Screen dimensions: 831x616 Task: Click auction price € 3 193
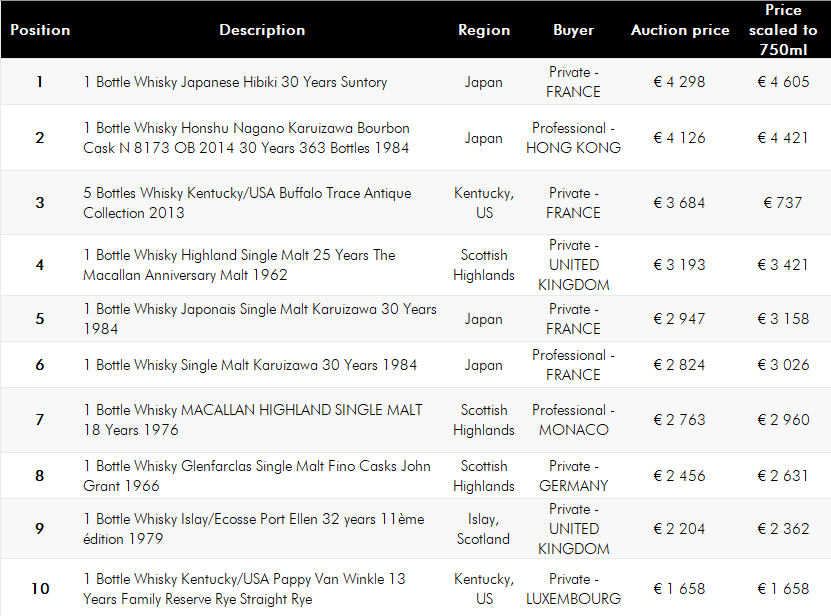coord(679,265)
